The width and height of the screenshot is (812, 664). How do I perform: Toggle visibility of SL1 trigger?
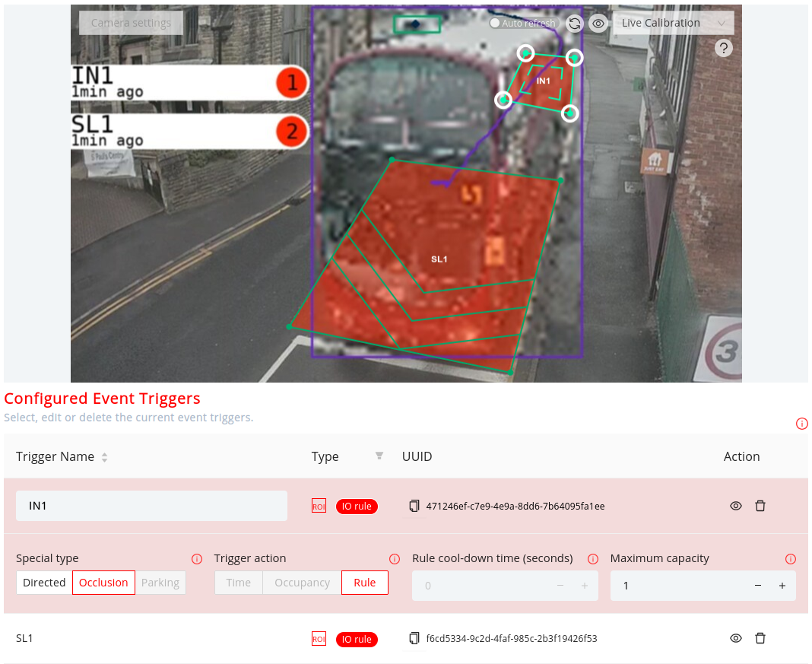pyautogui.click(x=735, y=639)
